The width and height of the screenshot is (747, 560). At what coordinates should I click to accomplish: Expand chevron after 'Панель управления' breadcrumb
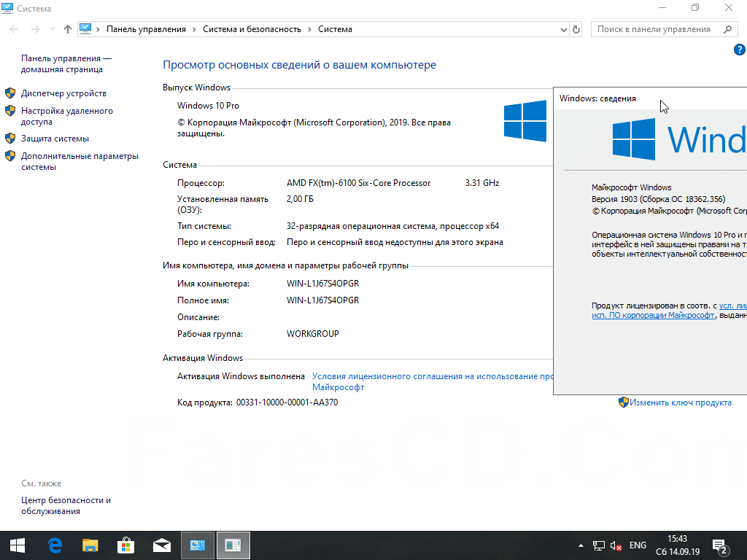click(x=194, y=29)
